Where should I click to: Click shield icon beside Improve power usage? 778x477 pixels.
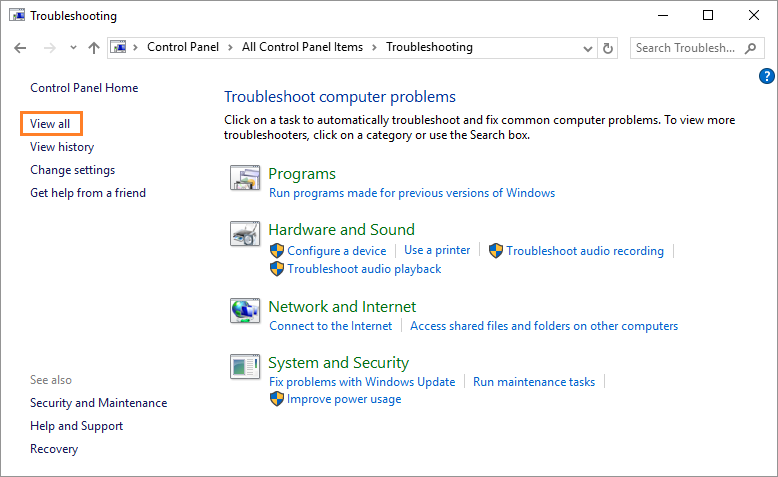pyautogui.click(x=277, y=399)
